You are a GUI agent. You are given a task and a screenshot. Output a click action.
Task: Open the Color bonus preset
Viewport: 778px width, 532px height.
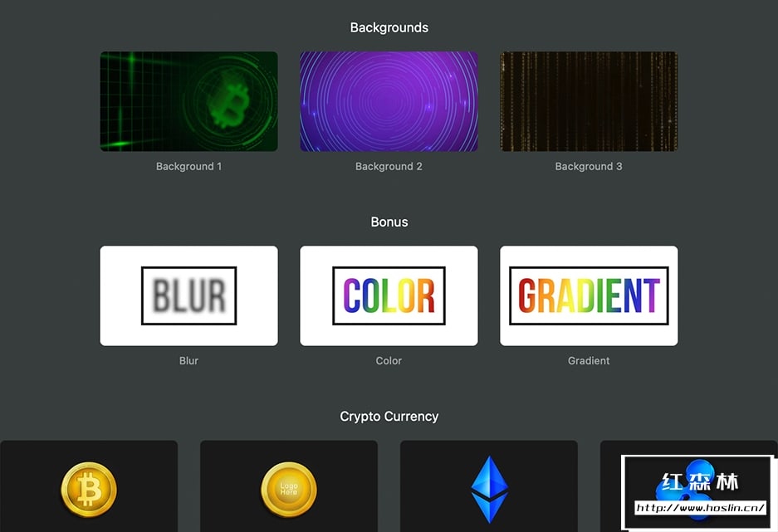click(x=389, y=295)
